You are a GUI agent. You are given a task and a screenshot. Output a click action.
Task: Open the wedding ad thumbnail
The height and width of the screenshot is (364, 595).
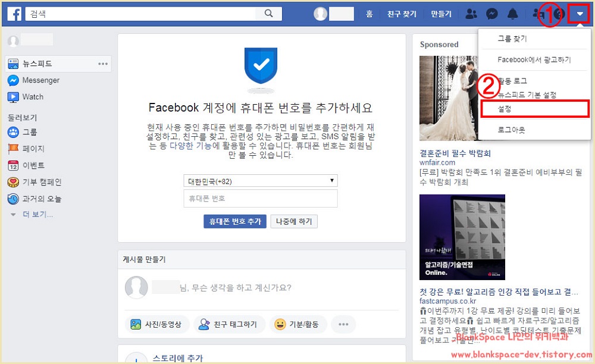pyautogui.click(x=449, y=98)
